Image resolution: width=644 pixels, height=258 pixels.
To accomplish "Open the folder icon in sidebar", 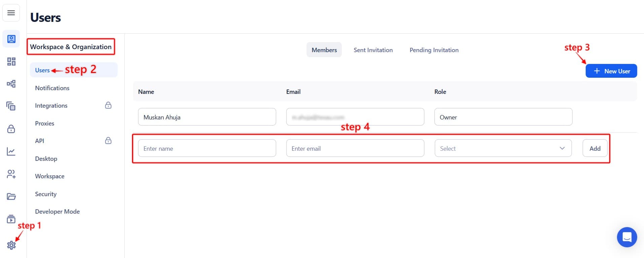I will pyautogui.click(x=11, y=196).
